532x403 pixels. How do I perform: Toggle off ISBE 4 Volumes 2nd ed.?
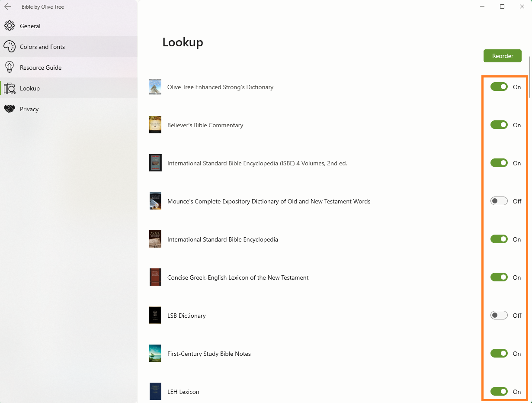(x=499, y=163)
